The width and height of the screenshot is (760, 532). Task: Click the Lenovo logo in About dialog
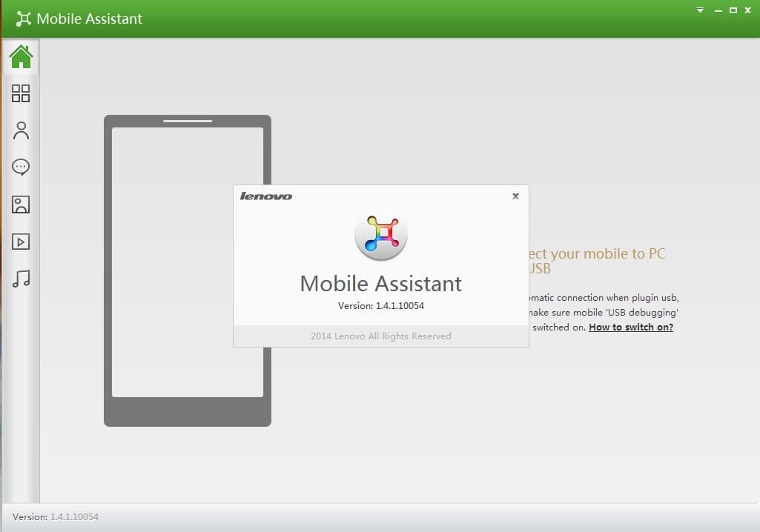click(x=266, y=196)
